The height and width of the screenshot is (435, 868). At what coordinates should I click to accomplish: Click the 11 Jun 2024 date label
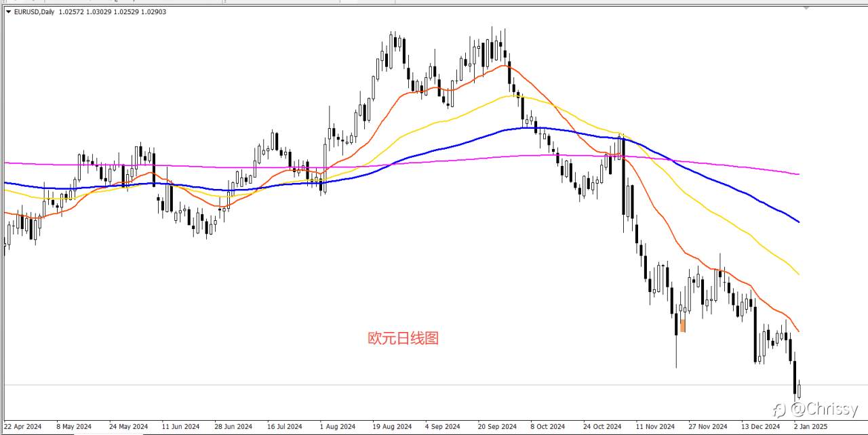(x=180, y=427)
